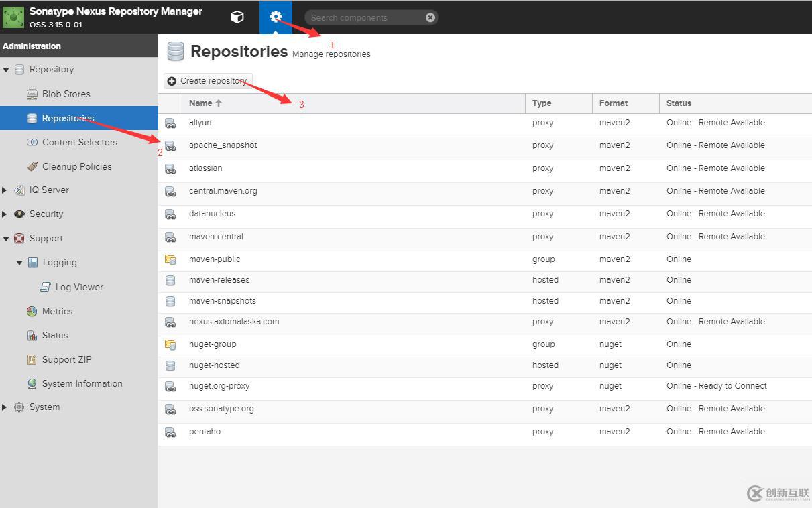Click the Support ZIP icon

click(x=32, y=359)
